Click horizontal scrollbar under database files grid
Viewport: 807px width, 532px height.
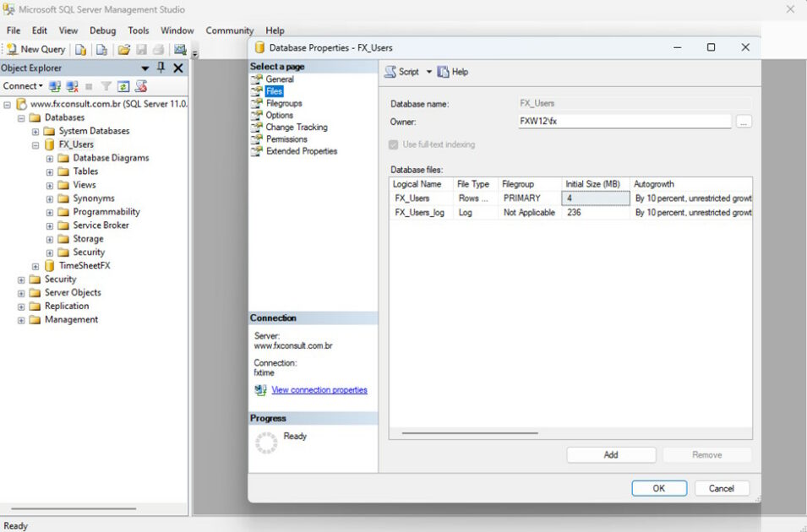(470, 433)
